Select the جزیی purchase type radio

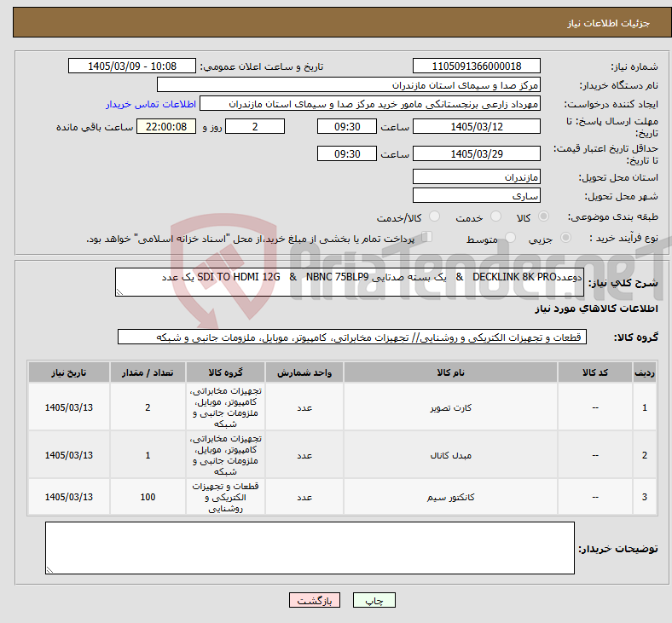point(565,238)
